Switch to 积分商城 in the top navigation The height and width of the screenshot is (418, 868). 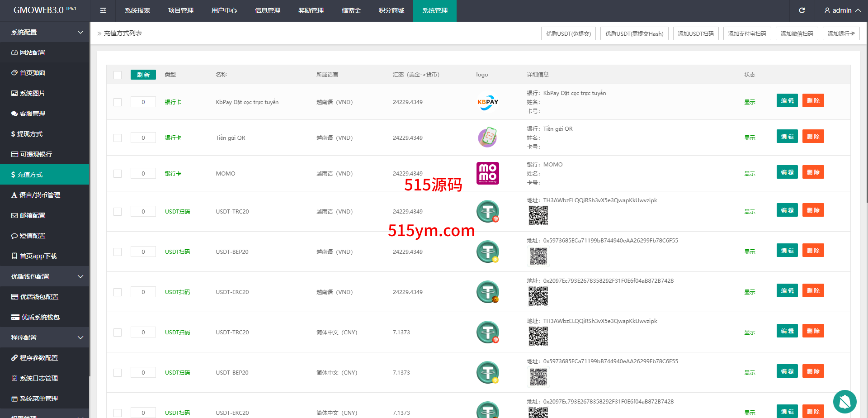[x=391, y=10]
